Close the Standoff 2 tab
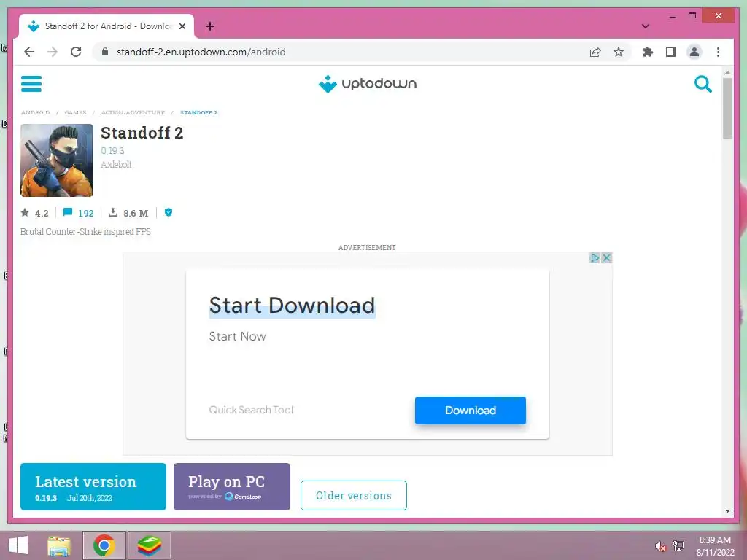Viewport: 747px width, 560px height. (x=182, y=26)
